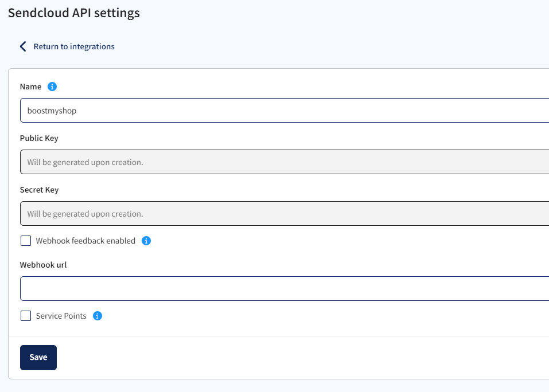Click the Public Key label
Viewport: 549px width, 392px height.
click(x=39, y=138)
